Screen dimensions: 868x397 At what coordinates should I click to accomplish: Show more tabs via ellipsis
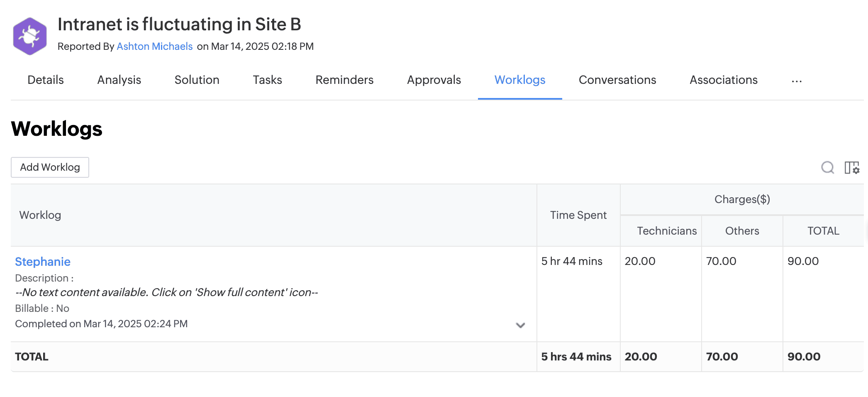(x=796, y=81)
